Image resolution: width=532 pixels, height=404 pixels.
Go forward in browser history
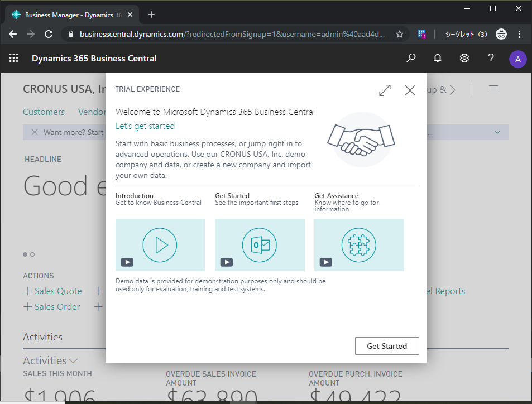(x=31, y=34)
